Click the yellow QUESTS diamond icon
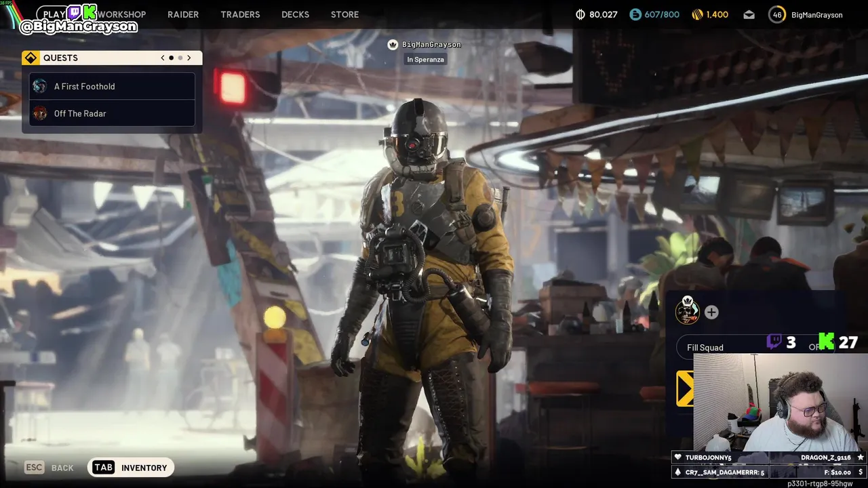This screenshot has width=868, height=488. pyautogui.click(x=31, y=58)
